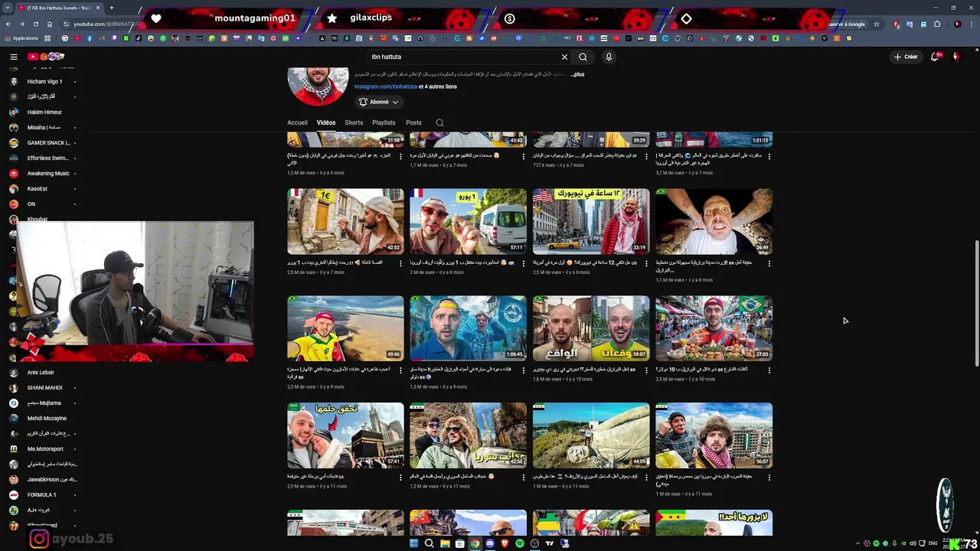The width and height of the screenshot is (980, 551).
Task: Open the Chrome three-dot menu
Action: click(972, 24)
